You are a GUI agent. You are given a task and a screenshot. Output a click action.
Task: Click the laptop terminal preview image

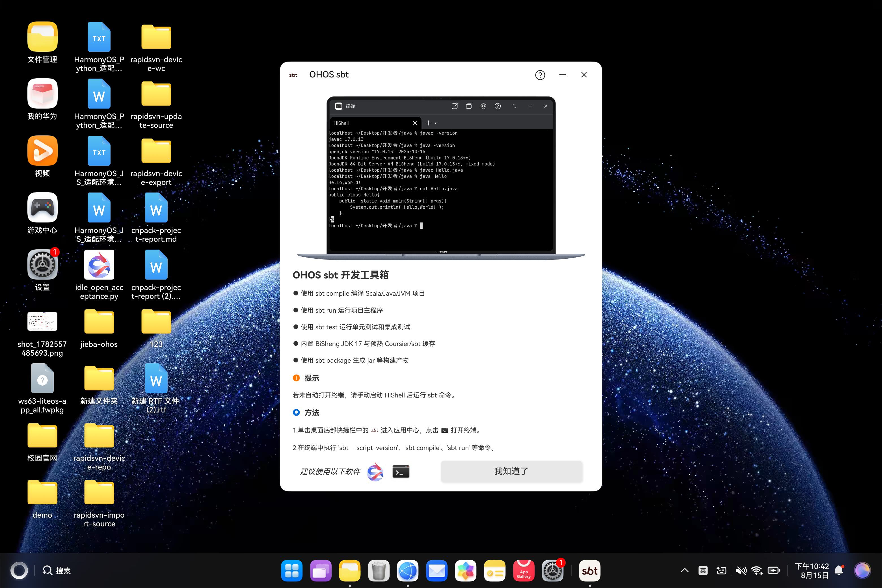coord(441,178)
